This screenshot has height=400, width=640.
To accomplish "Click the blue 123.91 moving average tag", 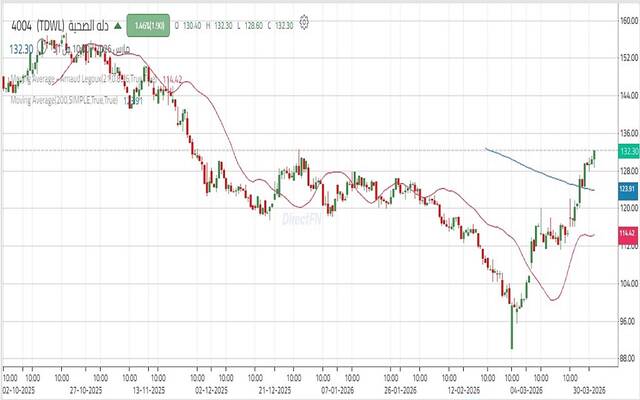I will 628,188.
